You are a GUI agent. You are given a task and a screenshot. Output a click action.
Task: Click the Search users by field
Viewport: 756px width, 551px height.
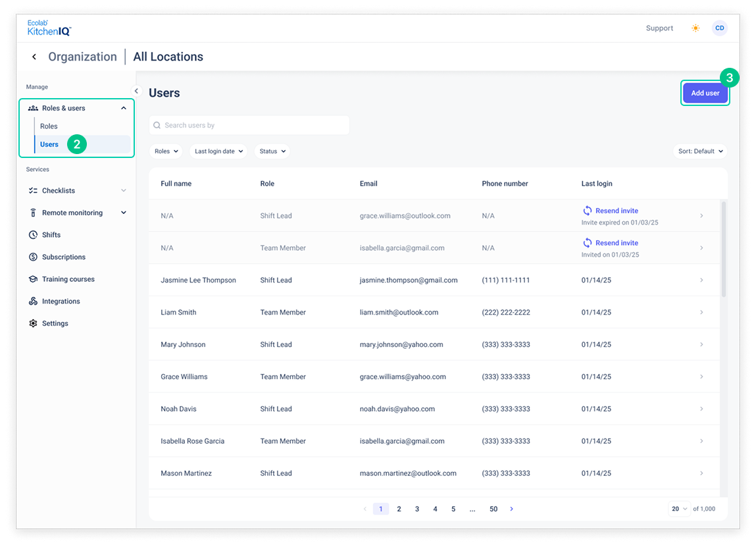(249, 126)
